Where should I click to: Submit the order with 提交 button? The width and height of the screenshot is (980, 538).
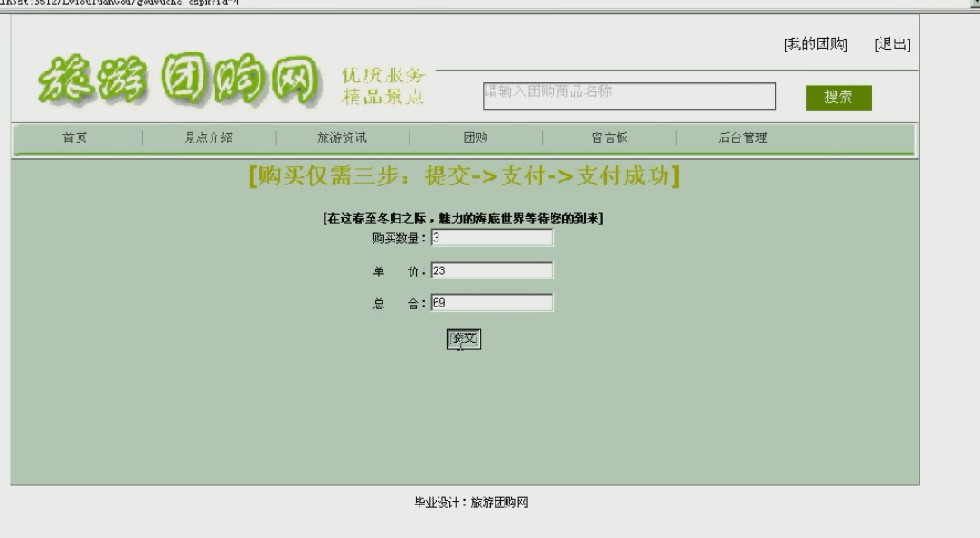tap(464, 339)
